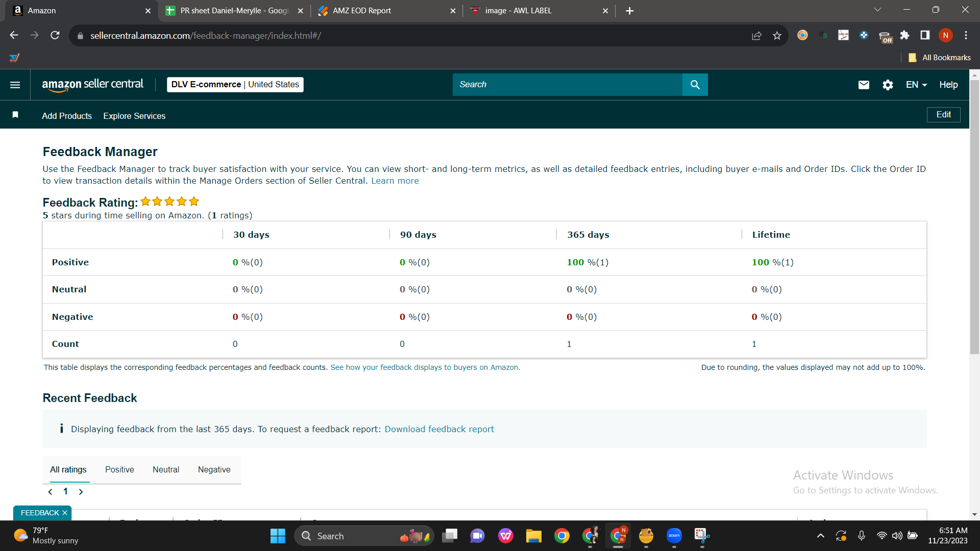Open the Extensions puzzle icon

(904, 35)
